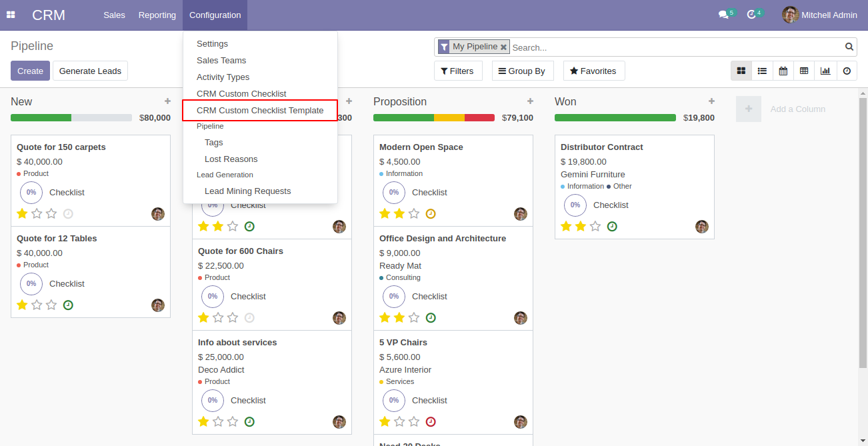Switch to activity view
868x446 pixels.
coord(847,71)
